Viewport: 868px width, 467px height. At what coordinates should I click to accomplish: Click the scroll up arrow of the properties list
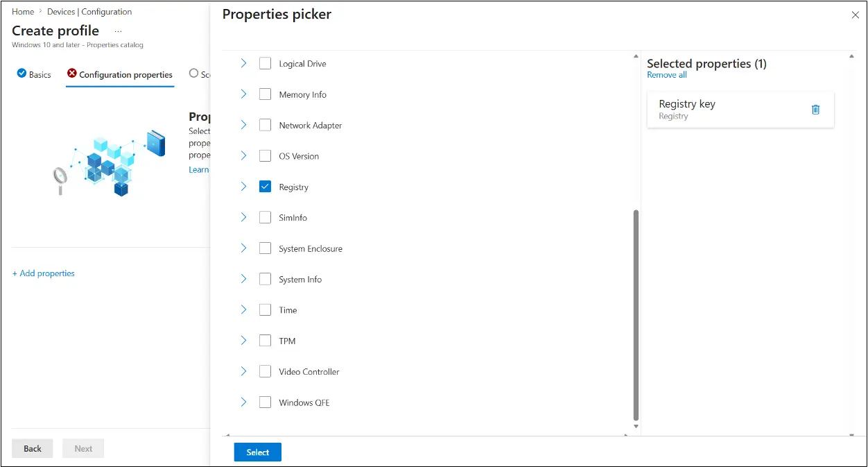pos(636,57)
